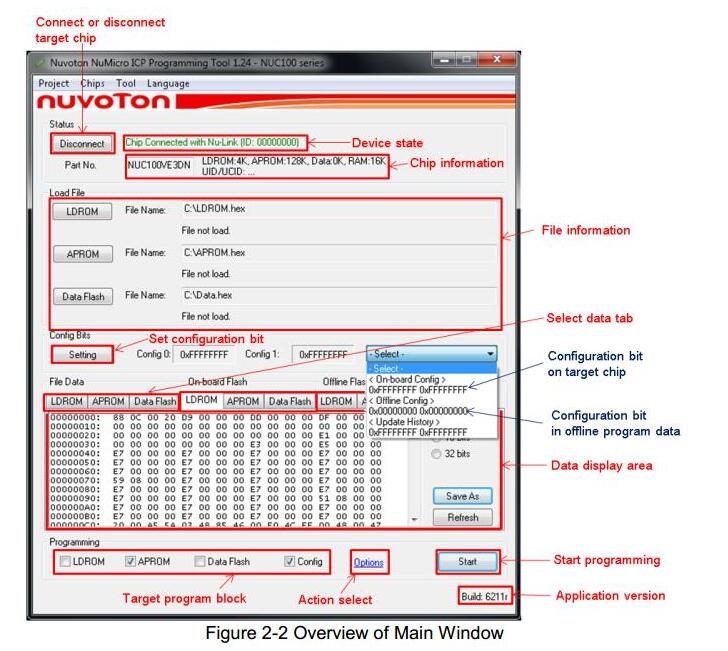Choose the highlighted '- Select -' list entry
The height and width of the screenshot is (651, 728).
pos(432,369)
